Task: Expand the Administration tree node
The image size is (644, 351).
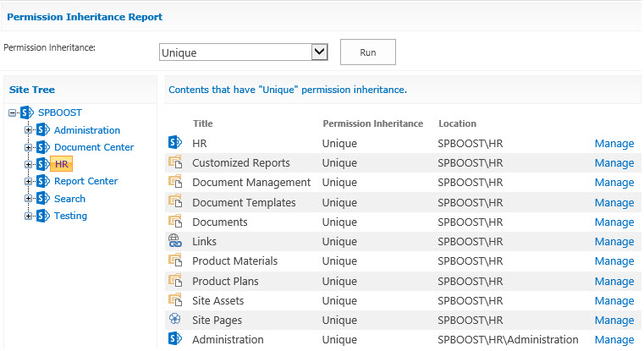Action: (x=28, y=130)
